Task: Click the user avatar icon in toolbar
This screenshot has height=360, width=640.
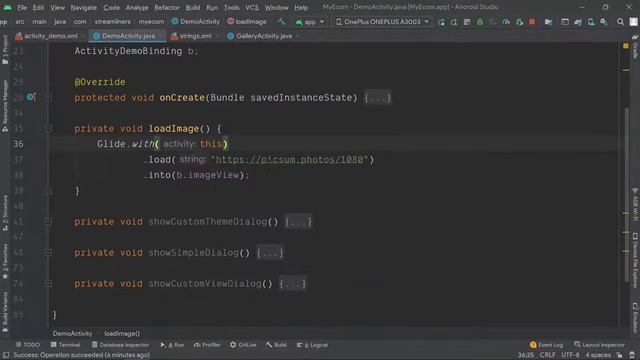Action: [x=633, y=22]
